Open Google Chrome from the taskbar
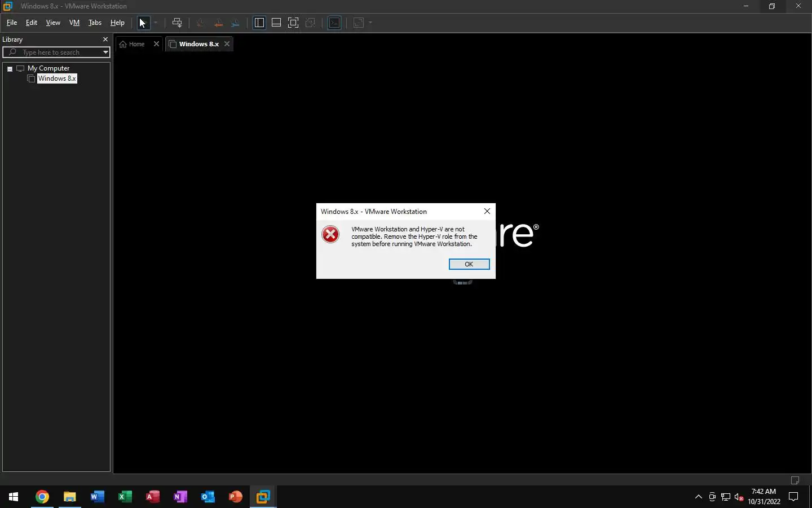The height and width of the screenshot is (508, 812). pyautogui.click(x=42, y=497)
